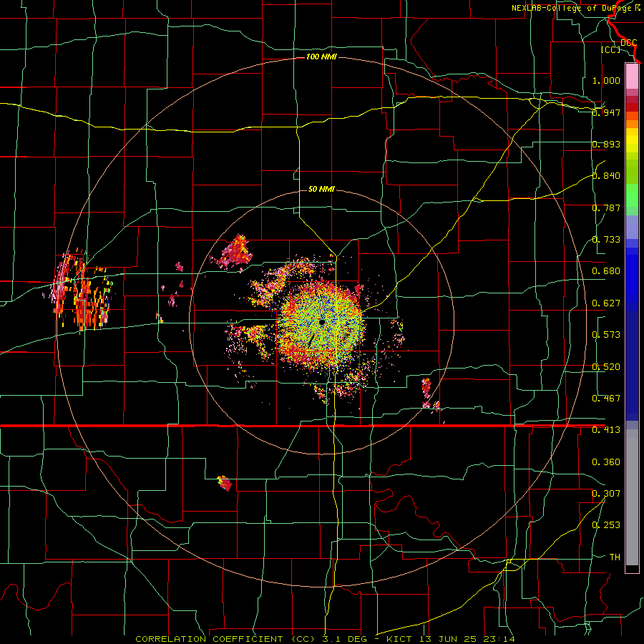Viewport: 644px width, 644px height.
Task: Click the 0.733 color scale value
Action: click(x=606, y=240)
